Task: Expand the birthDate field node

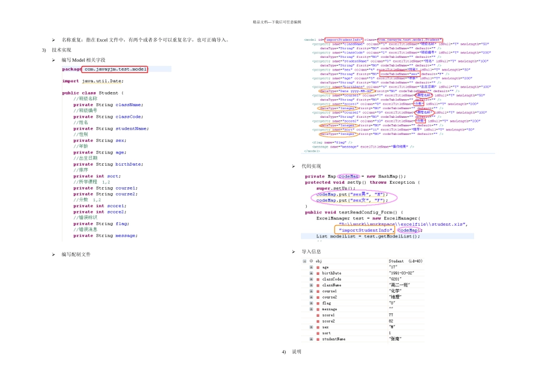Action: [x=311, y=273]
